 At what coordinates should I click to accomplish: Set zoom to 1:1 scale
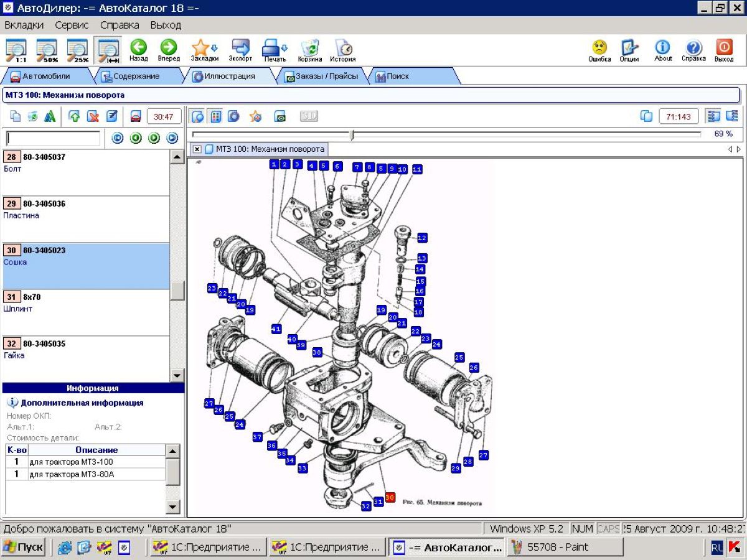pyautogui.click(x=16, y=51)
